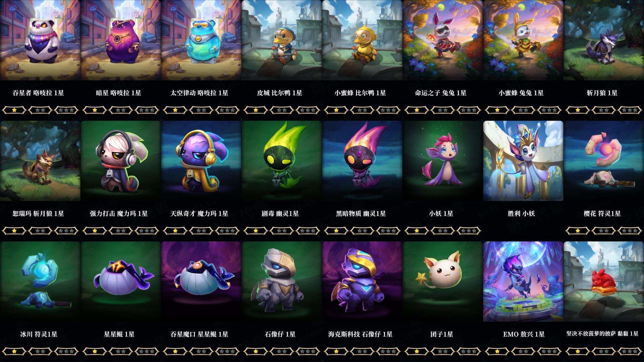Set 斩月狼 to three-star level
Viewport: 644px width, 362px height.
[630, 110]
